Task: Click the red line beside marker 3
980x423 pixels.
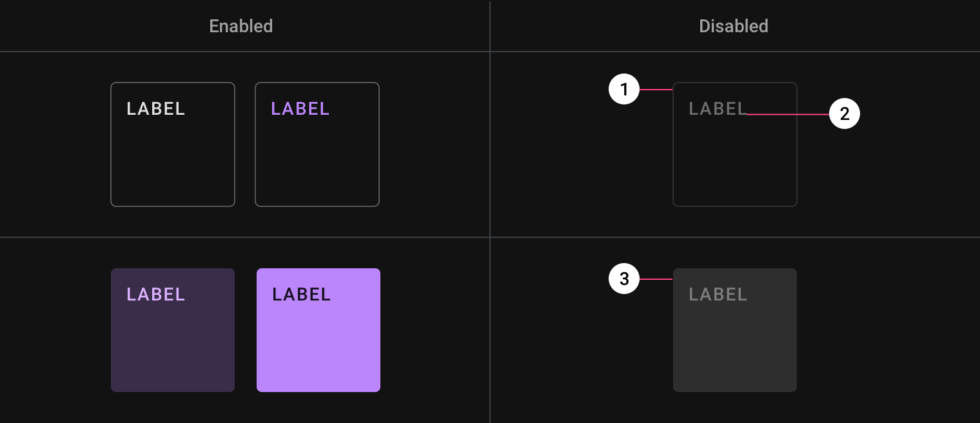Action: pyautogui.click(x=656, y=279)
